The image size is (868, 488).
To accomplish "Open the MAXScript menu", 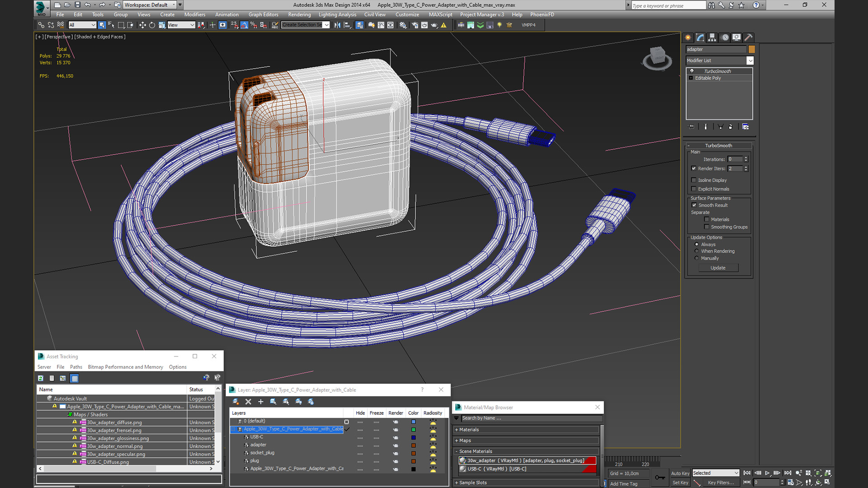I will pyautogui.click(x=440, y=14).
